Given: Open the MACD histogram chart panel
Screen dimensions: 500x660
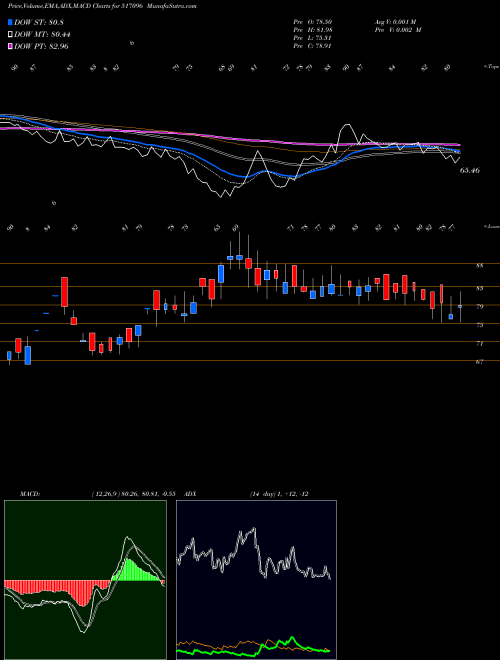Looking at the screenshot, I should coord(85,580).
